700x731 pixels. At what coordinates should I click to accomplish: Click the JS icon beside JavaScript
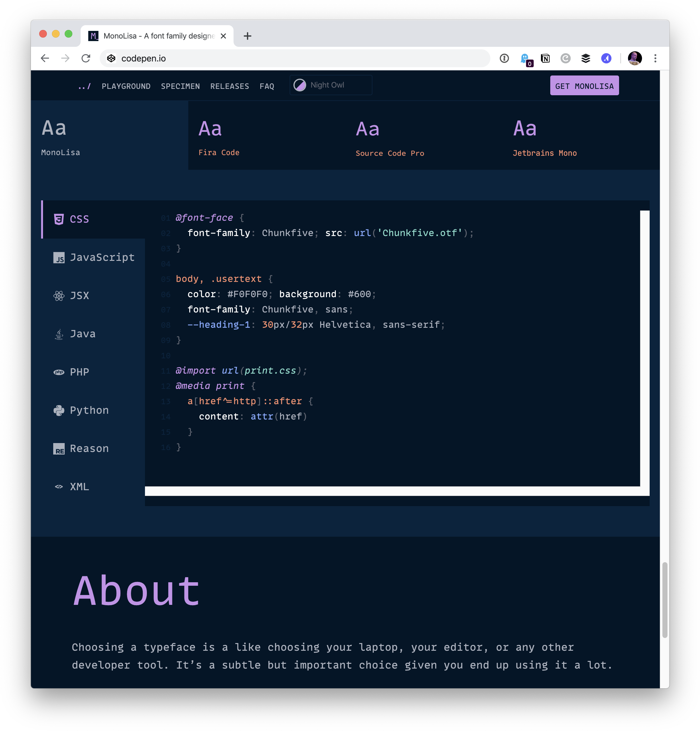pyautogui.click(x=59, y=257)
